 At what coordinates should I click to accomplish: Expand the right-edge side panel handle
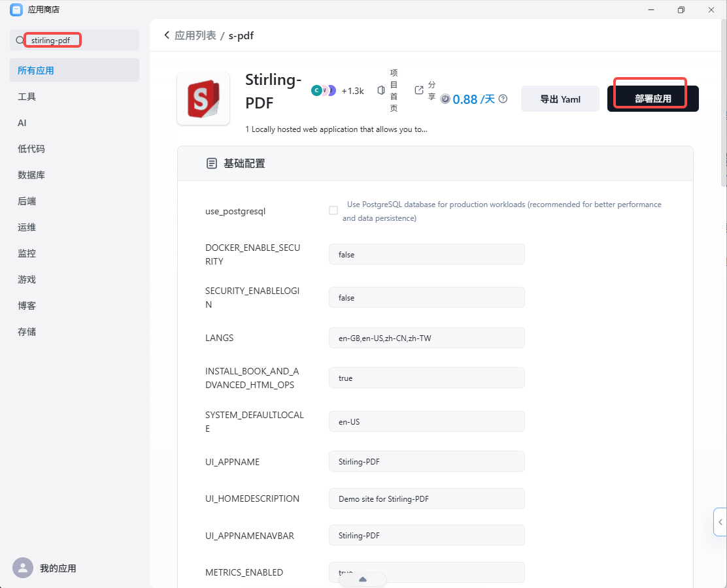[720, 522]
